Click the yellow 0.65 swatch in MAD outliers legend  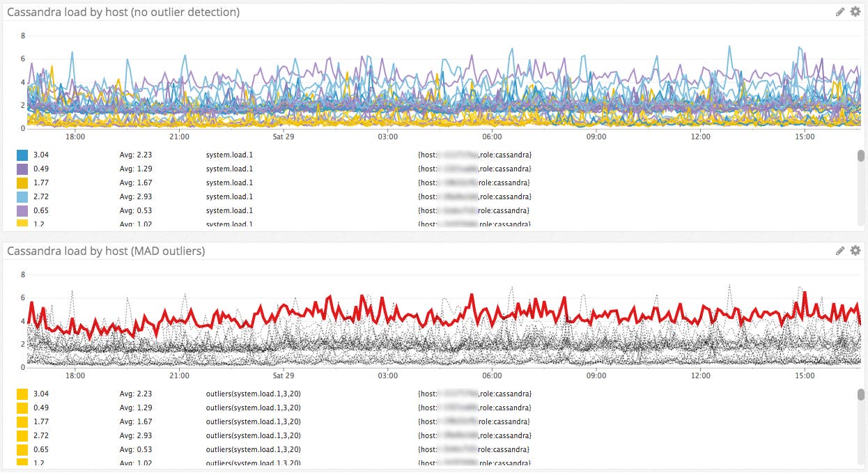(22, 449)
